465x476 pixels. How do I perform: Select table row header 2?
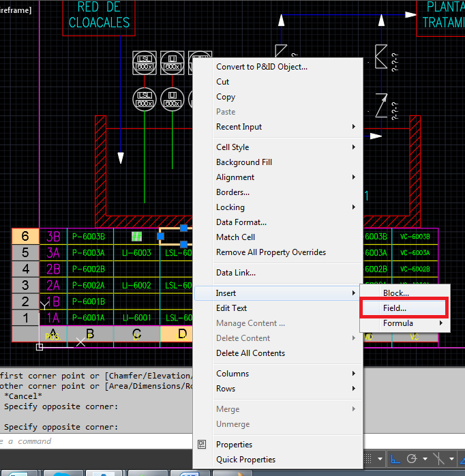click(25, 301)
